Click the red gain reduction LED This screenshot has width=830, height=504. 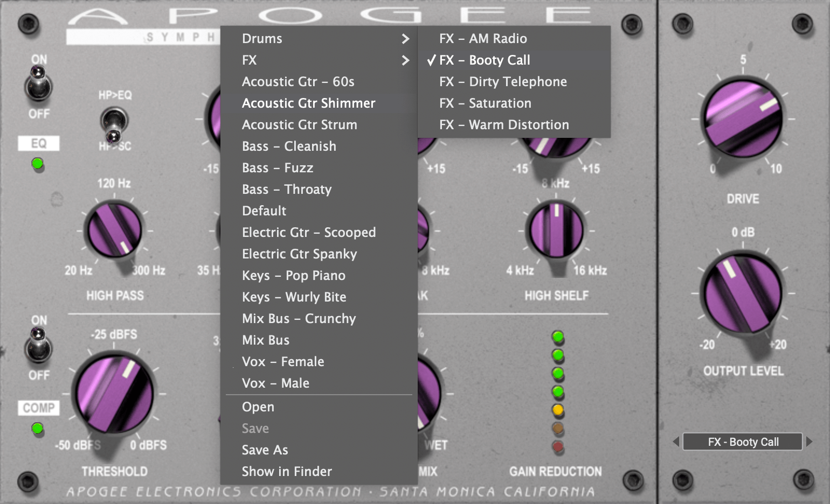point(558,446)
